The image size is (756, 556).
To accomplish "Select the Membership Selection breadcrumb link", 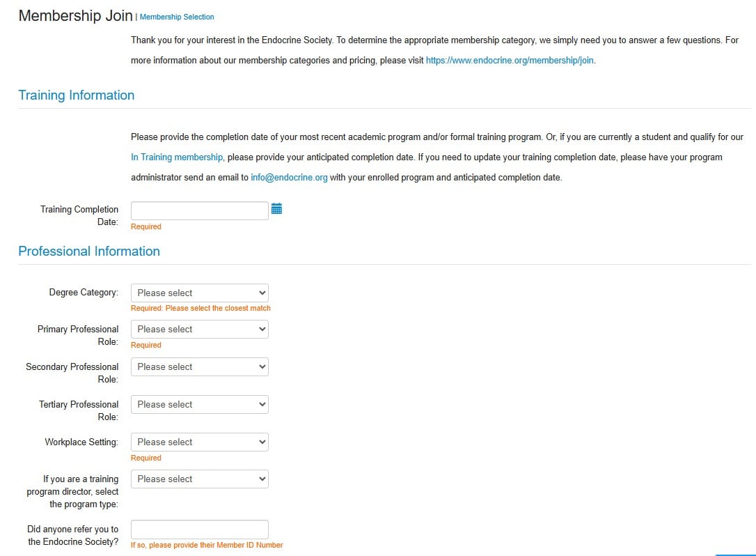I will 177,17.
